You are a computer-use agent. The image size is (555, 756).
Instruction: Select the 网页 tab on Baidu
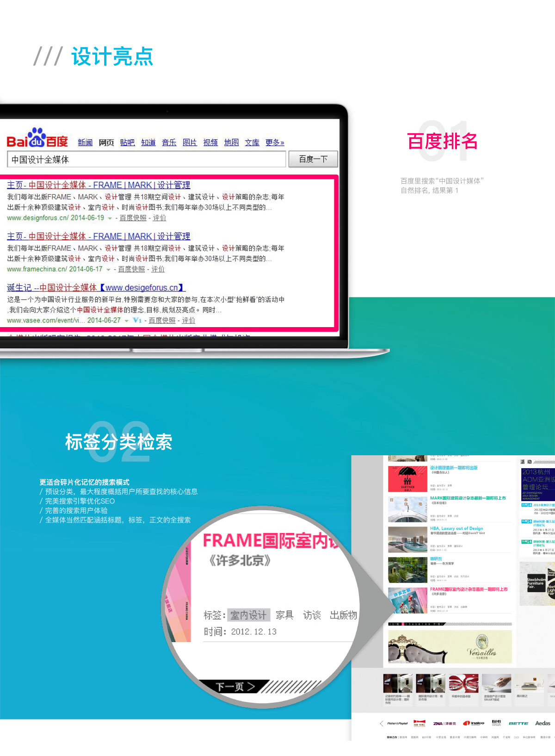click(106, 143)
